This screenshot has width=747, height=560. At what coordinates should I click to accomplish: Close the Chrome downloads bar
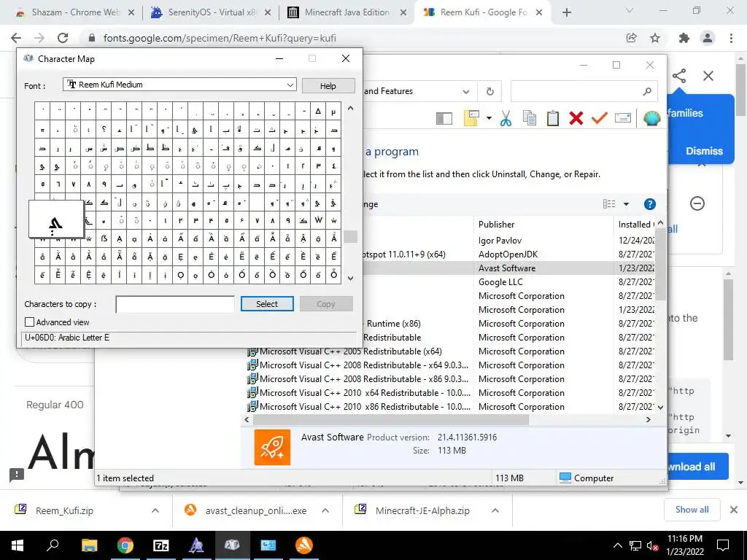[x=734, y=510]
